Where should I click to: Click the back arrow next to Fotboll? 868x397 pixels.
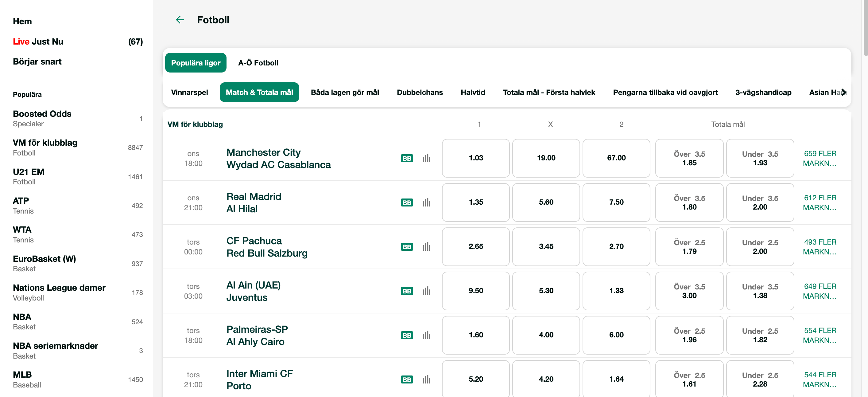pos(180,20)
